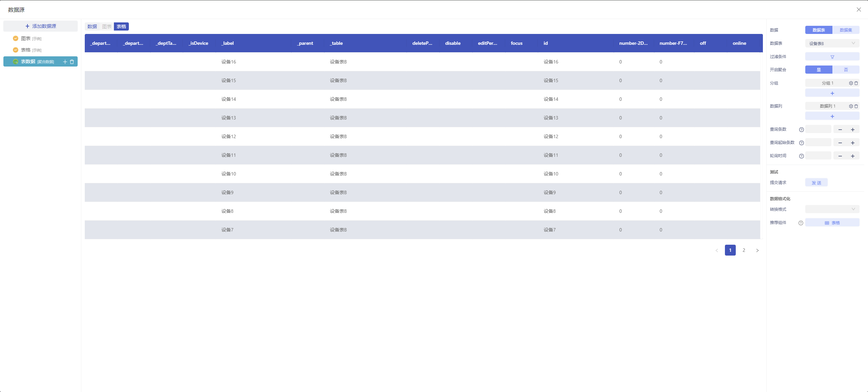Go to previous page arrow
This screenshot has height=392, width=868.
(x=717, y=250)
